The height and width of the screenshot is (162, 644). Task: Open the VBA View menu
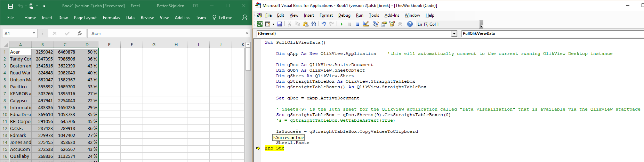pos(294,15)
